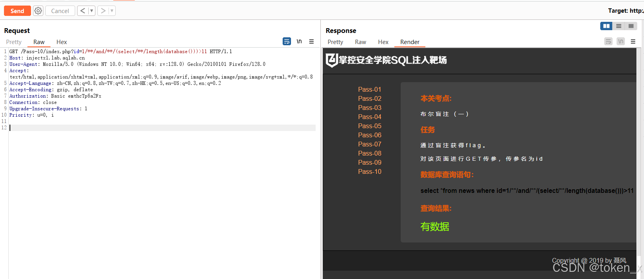Click the Connection: close header line
This screenshot has height=279, width=644.
pyautogui.click(x=33, y=102)
